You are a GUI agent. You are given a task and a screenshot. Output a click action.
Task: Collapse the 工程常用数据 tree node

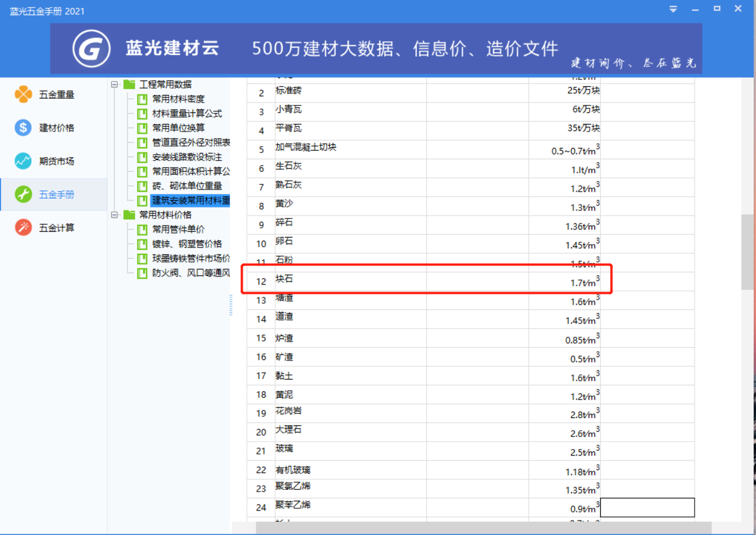click(x=114, y=85)
